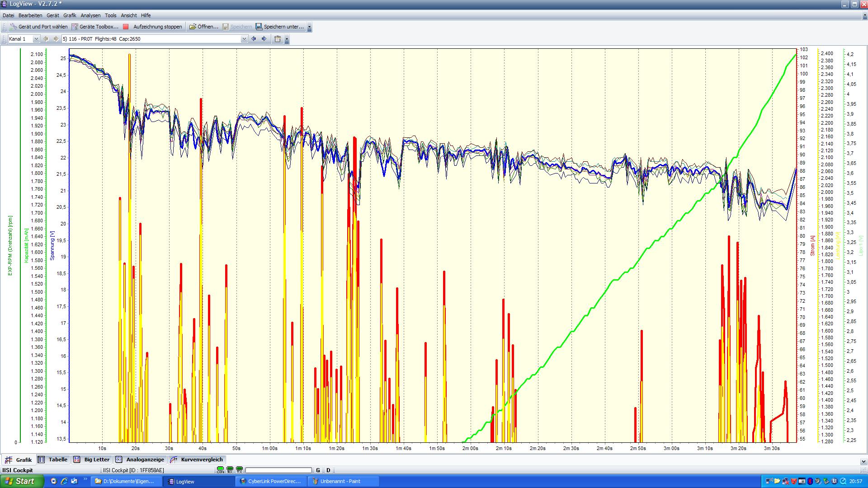868x488 pixels.
Task: Go to next recording with blue right arrow
Action: click(264, 39)
